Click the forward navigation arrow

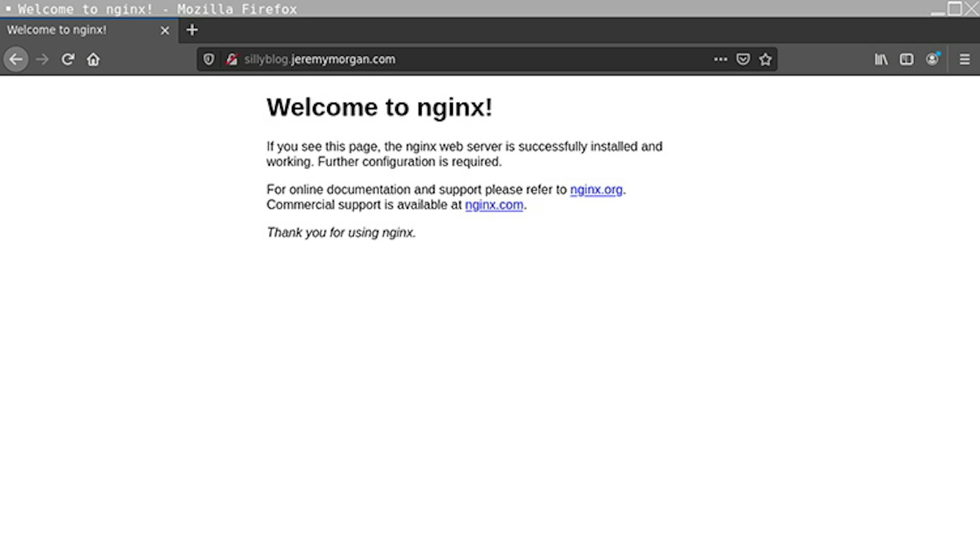pos(42,59)
